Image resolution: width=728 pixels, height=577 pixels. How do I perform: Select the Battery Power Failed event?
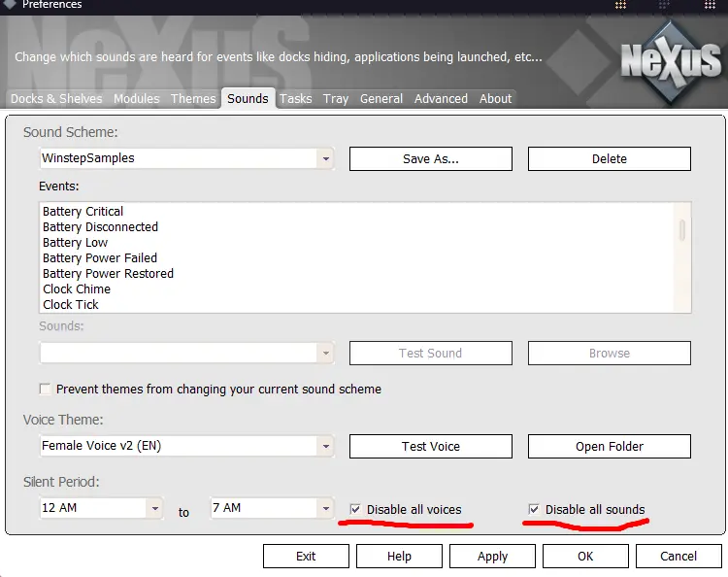click(x=100, y=257)
